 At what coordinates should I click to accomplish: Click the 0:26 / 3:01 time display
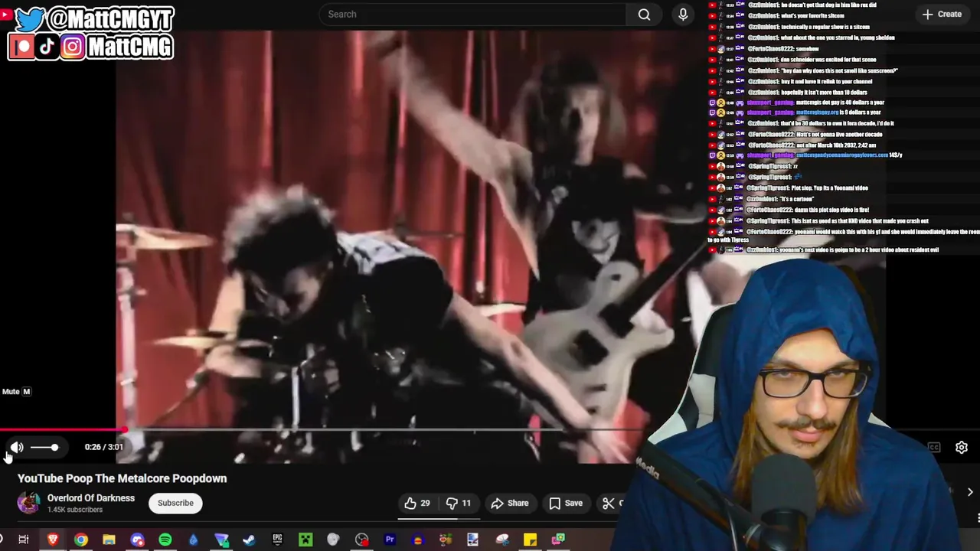click(104, 447)
